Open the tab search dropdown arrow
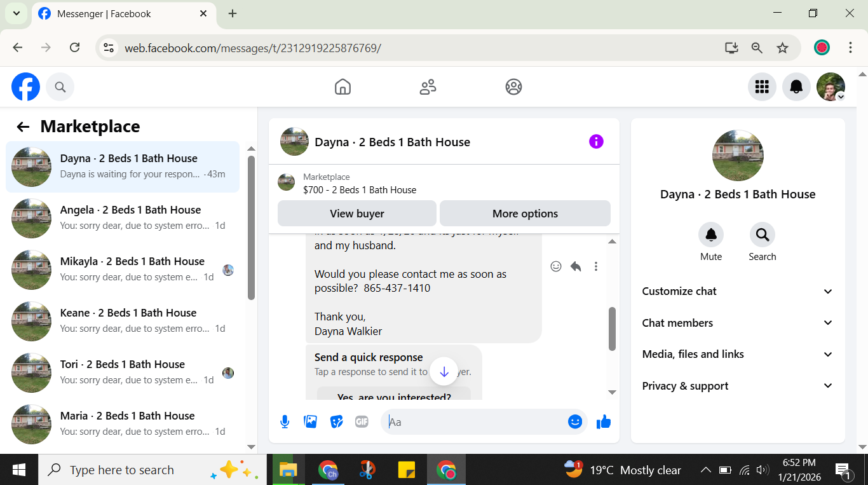Image resolution: width=868 pixels, height=485 pixels. click(x=16, y=13)
